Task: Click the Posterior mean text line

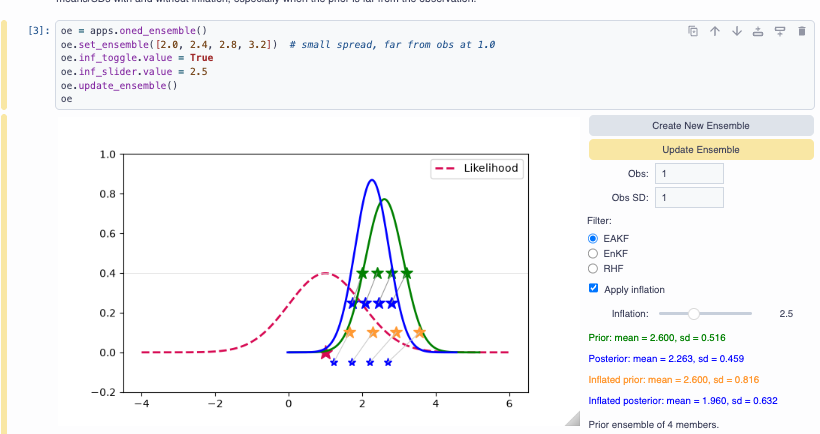Action: (666, 359)
